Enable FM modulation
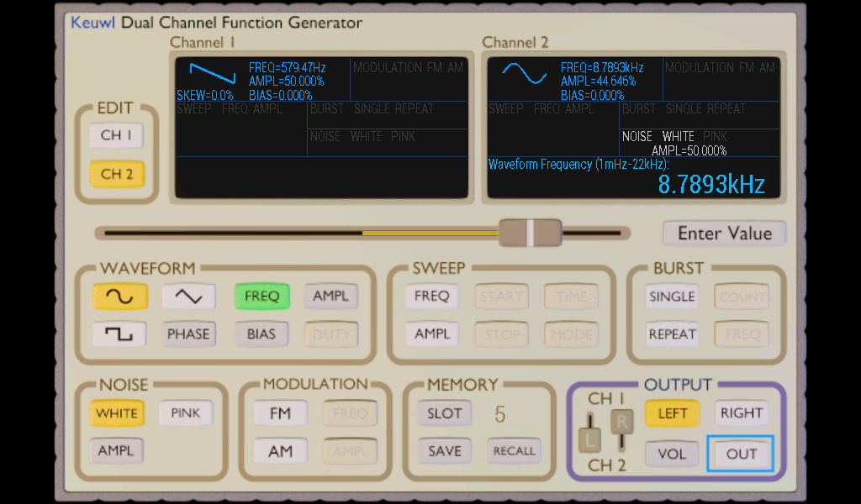Screen dimensions: 861x504 click(x=280, y=412)
